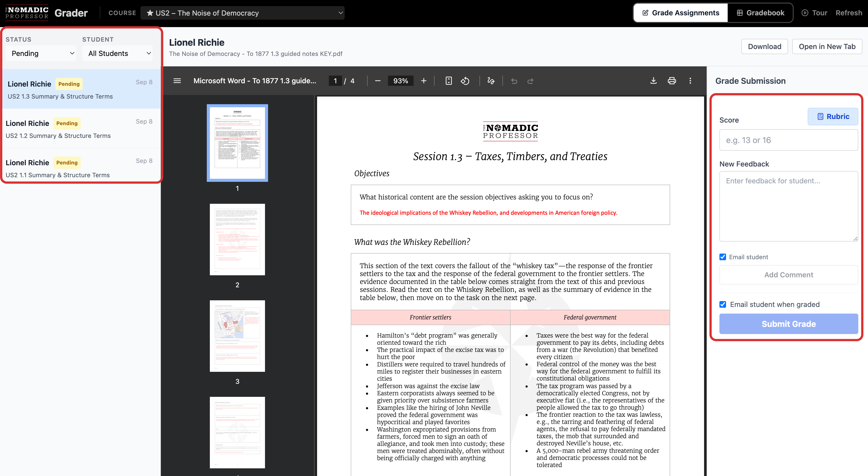The image size is (868, 476).
Task: Click the Add Comment button
Action: point(789,275)
